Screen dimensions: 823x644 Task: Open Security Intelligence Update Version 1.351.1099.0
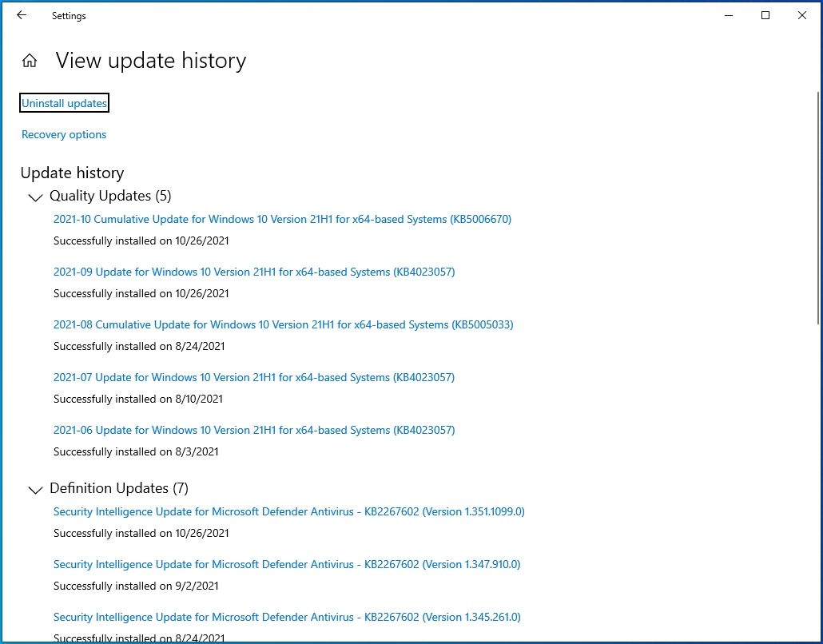288,511
